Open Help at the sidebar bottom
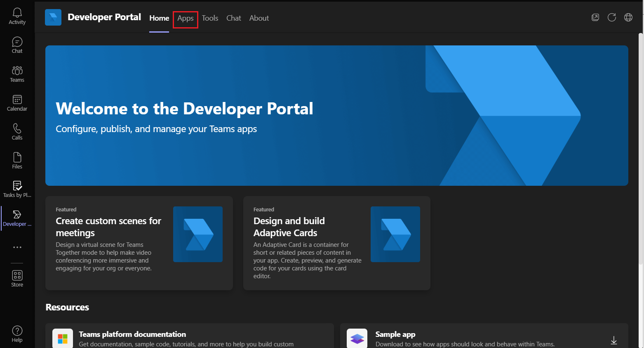Screen dimensions: 644x348 point(17,334)
